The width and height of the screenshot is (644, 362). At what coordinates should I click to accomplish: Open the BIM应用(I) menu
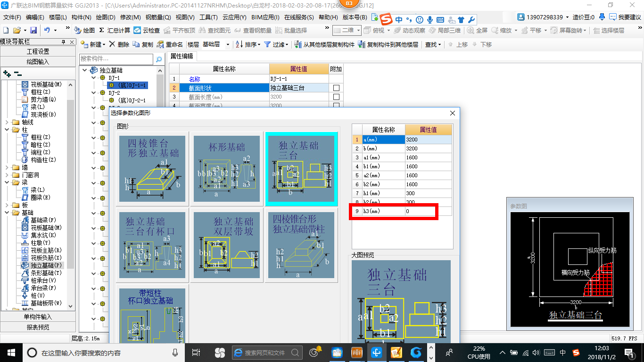265,17
